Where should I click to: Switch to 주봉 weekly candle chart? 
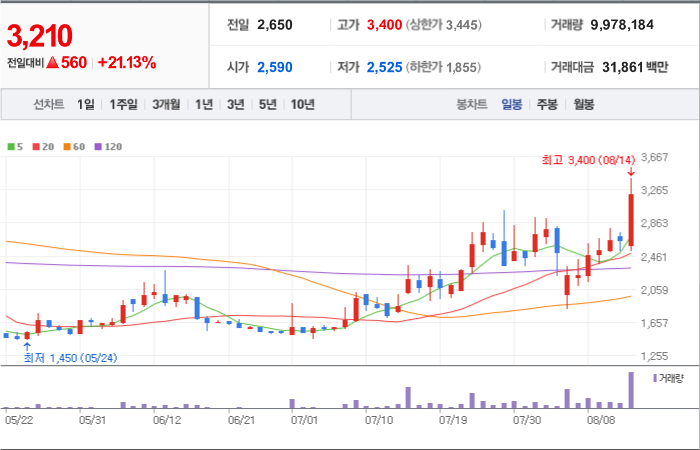[547, 104]
